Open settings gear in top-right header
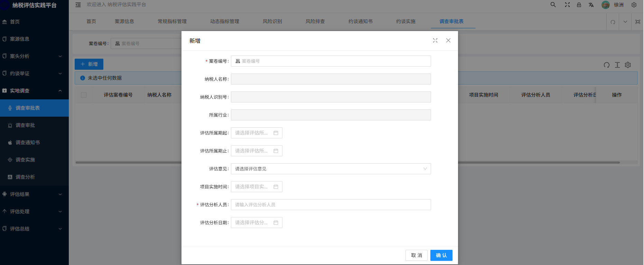The height and width of the screenshot is (265, 644). (634, 5)
